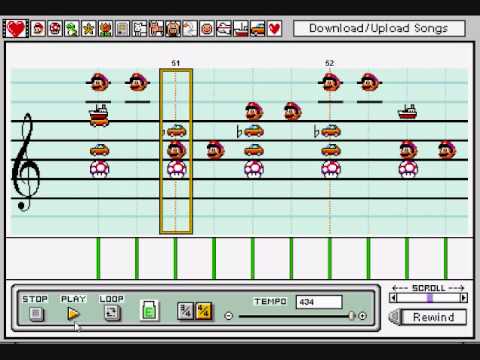Click the large selected heart instrument preview
This screenshot has height=360, width=480.
(x=16, y=29)
